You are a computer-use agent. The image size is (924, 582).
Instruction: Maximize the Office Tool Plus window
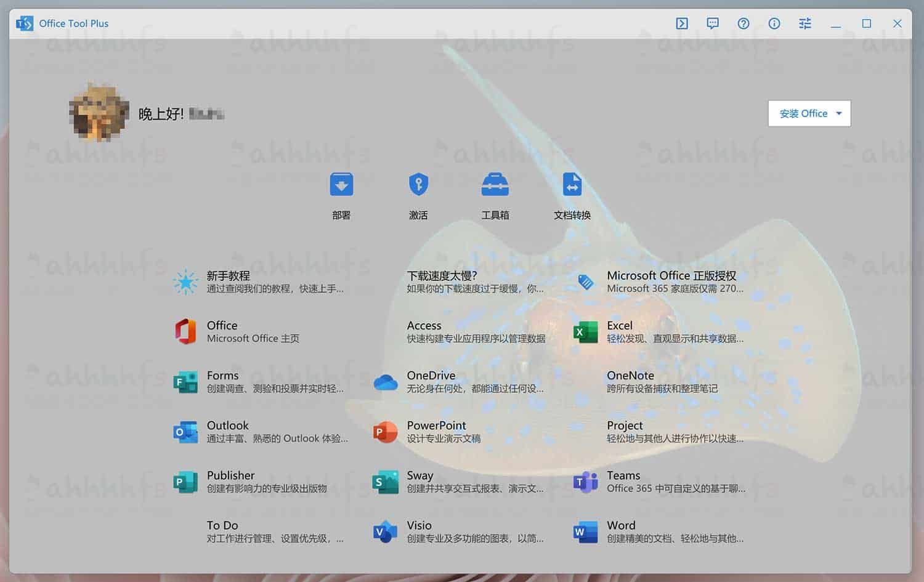click(867, 23)
